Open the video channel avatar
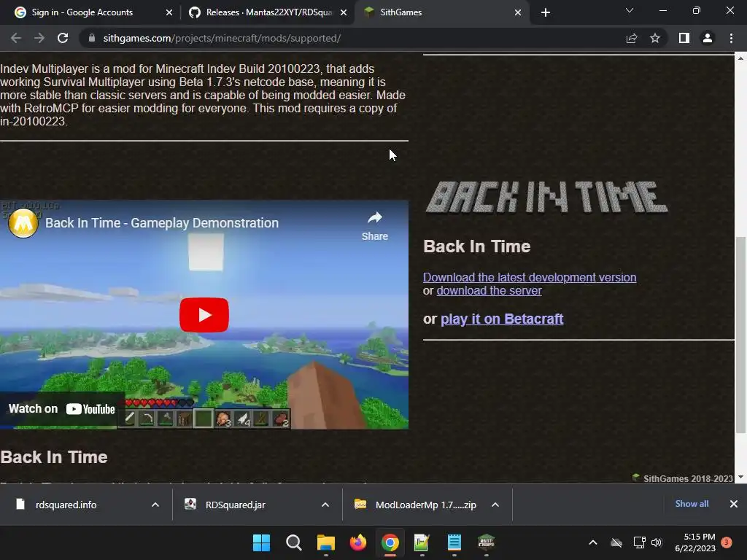 (23, 223)
